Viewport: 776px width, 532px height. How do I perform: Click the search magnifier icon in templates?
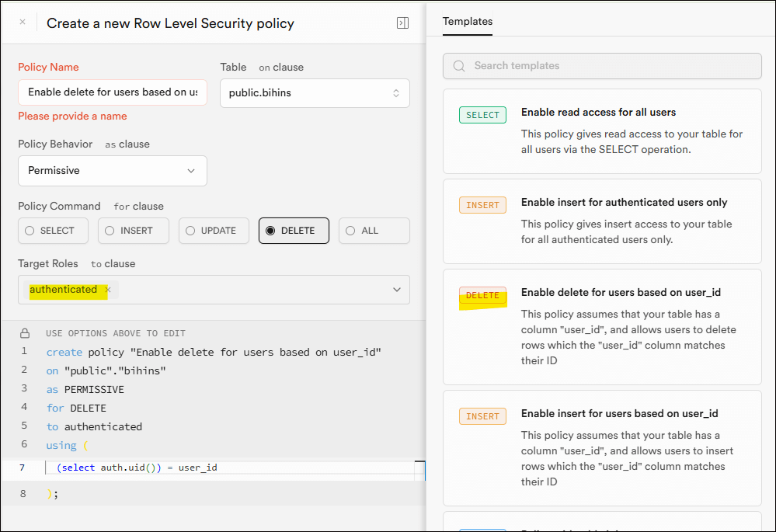coord(459,66)
